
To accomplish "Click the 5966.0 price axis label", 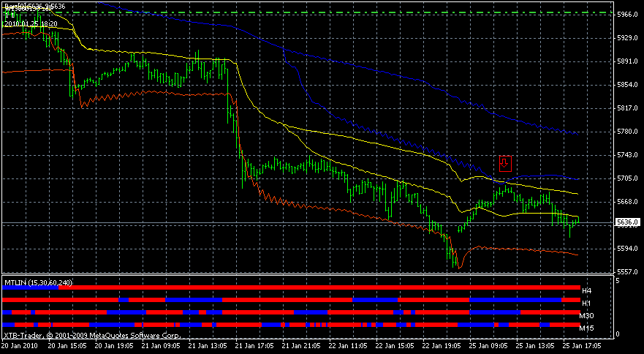I will [x=627, y=15].
